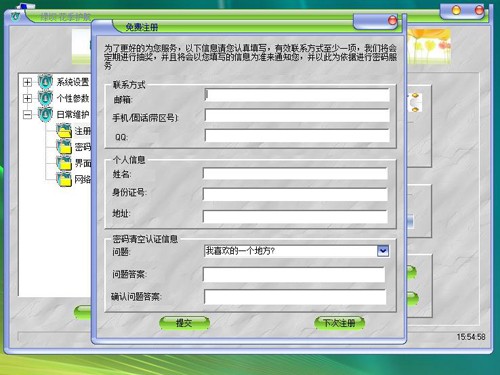Screen dimensions: 500x375
Task: Close the 免费注册 dialog
Action: pyautogui.click(x=392, y=21)
